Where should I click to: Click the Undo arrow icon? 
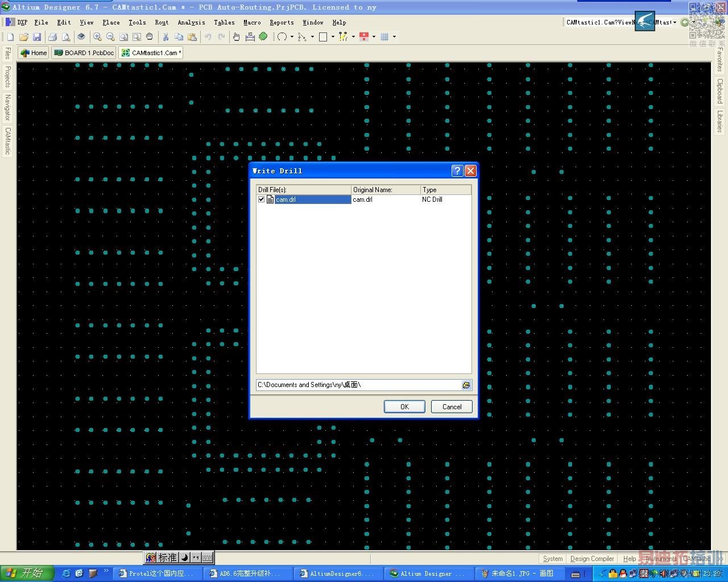coord(208,37)
